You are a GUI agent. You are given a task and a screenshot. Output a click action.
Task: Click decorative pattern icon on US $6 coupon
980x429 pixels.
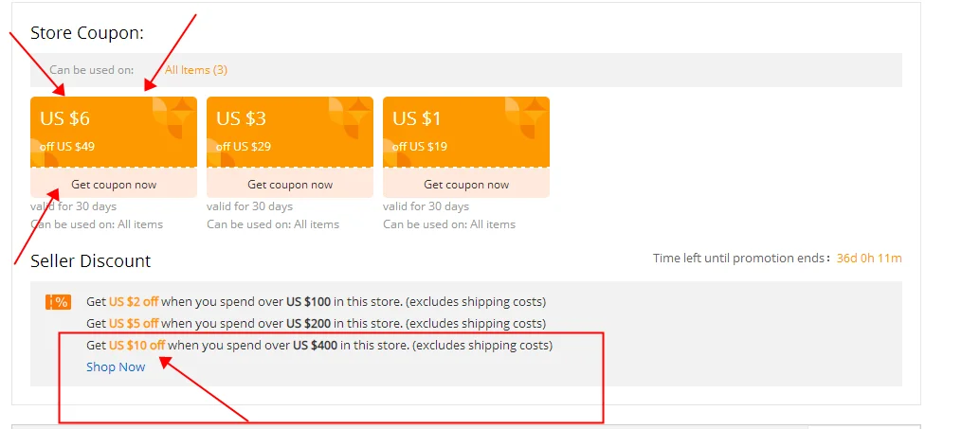pos(174,118)
